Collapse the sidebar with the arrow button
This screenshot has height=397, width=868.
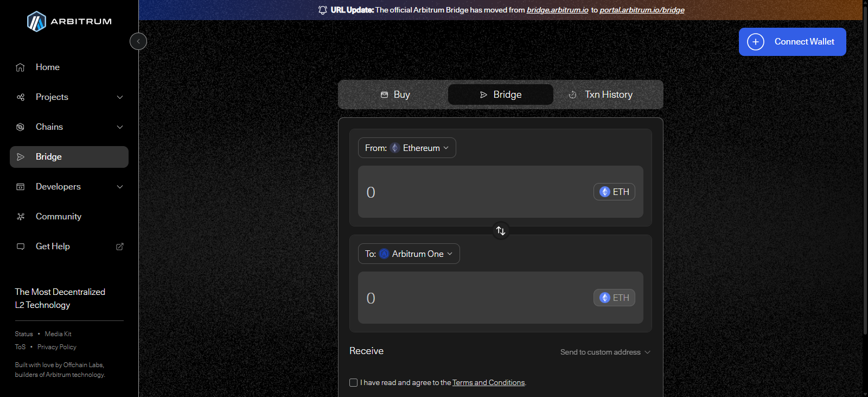tap(138, 41)
